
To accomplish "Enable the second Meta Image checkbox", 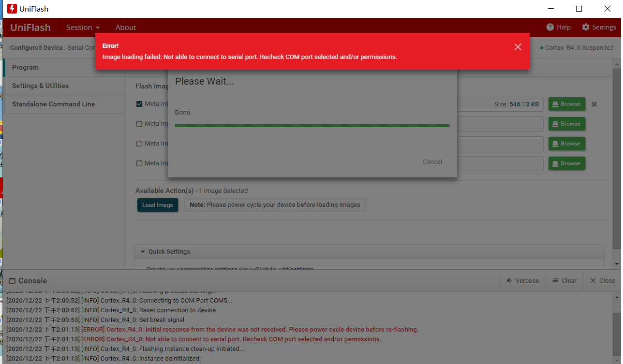I will 139,124.
